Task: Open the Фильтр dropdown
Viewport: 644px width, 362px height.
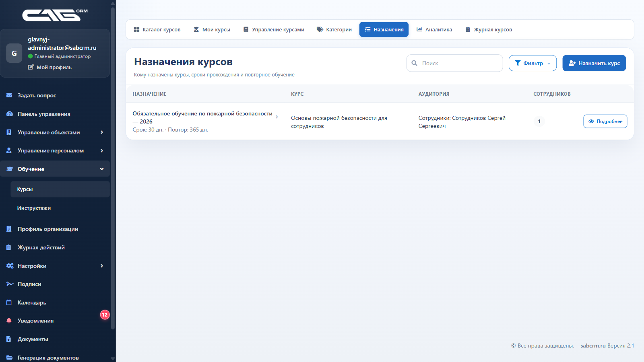Action: click(533, 63)
